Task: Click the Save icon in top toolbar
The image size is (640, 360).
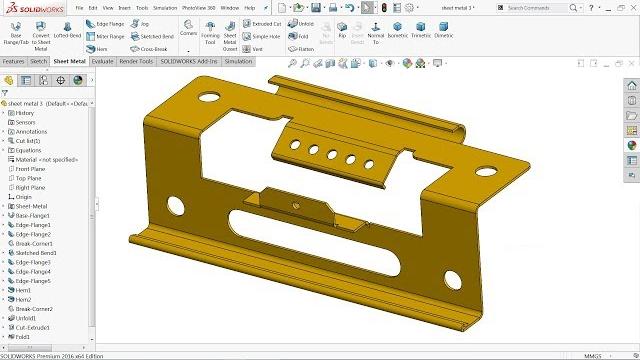Action: (316, 7)
